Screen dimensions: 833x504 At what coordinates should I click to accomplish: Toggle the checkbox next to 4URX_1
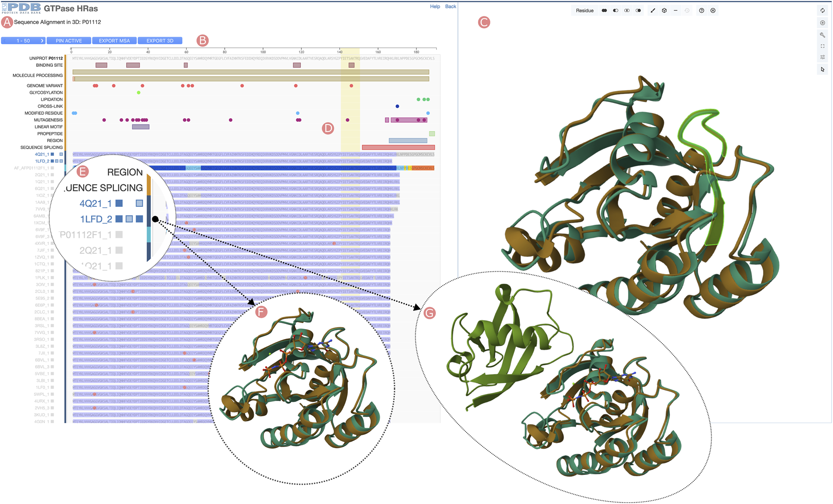coord(53,401)
